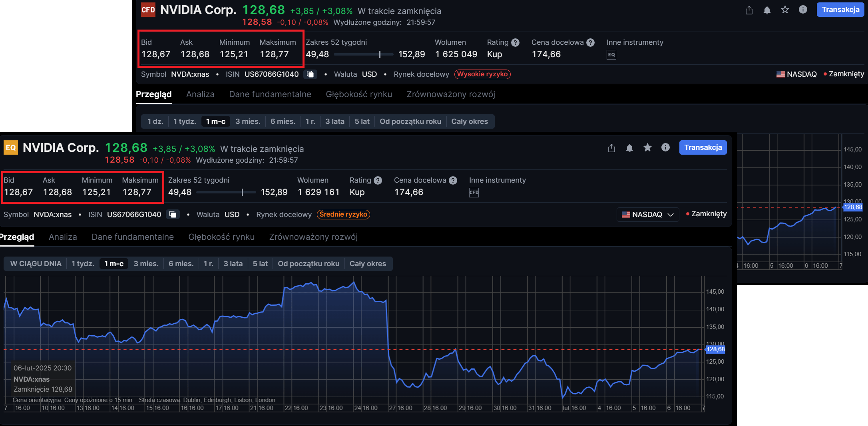Click bell icon in upper CFD panel
Screen dimensions: 868x426
(x=767, y=10)
